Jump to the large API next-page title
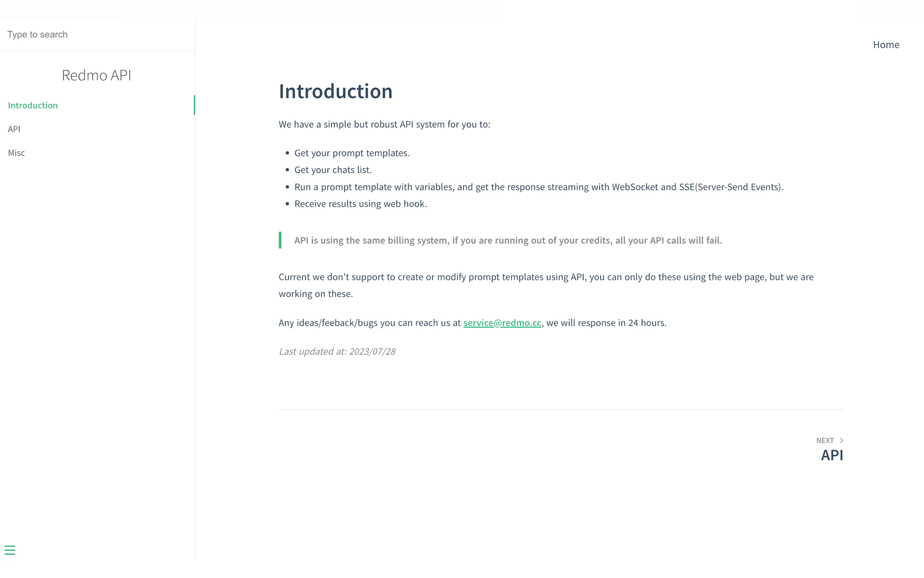This screenshot has height=578, width=924. click(x=832, y=455)
